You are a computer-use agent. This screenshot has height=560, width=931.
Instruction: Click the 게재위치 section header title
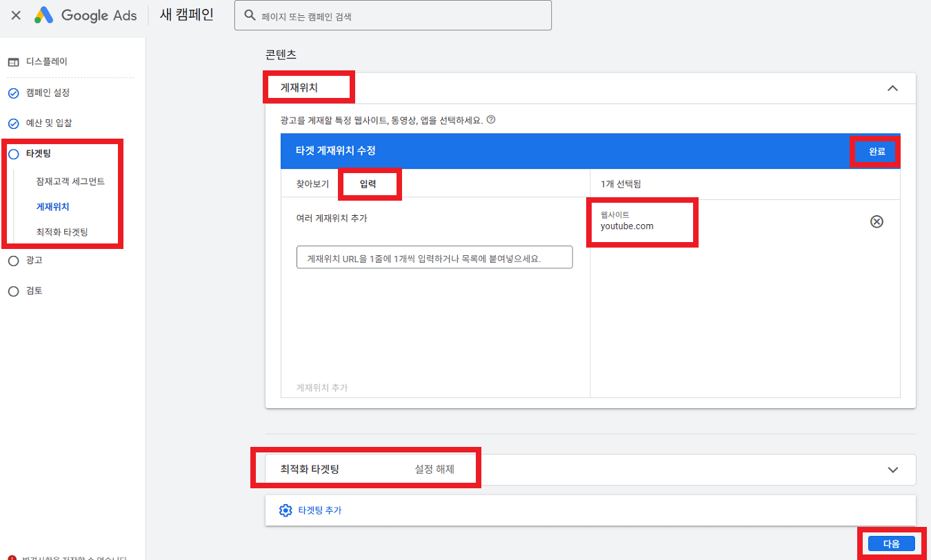click(x=299, y=88)
